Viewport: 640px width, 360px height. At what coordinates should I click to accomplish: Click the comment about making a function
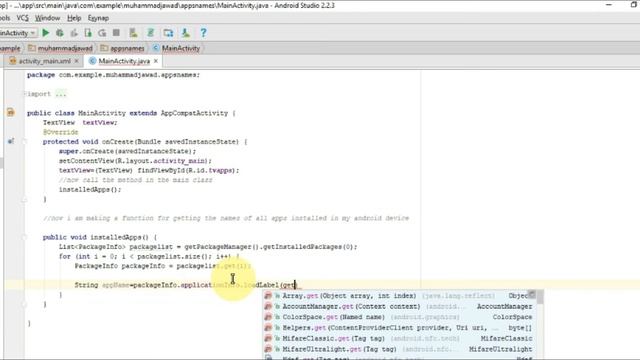pyautogui.click(x=226, y=218)
